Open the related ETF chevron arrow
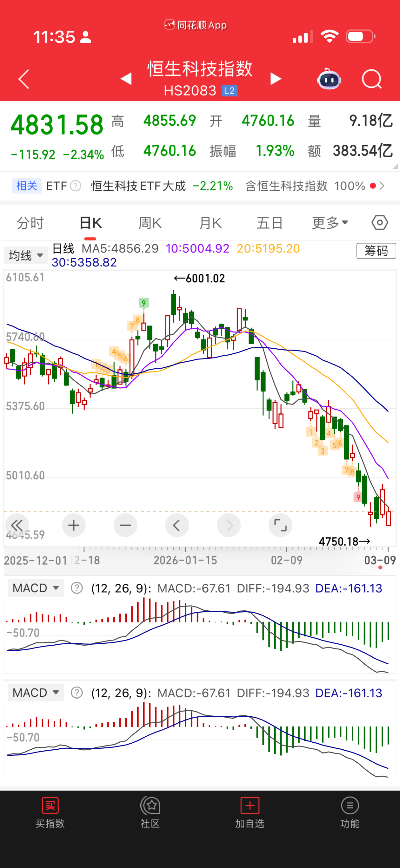This screenshot has width=400, height=868. click(382, 186)
